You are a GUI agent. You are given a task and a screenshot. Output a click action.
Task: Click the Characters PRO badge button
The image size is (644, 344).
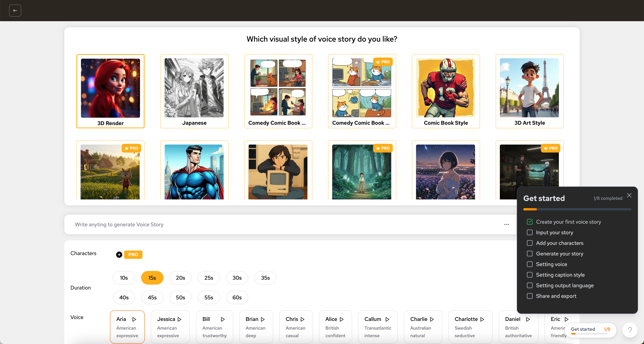[133, 254]
